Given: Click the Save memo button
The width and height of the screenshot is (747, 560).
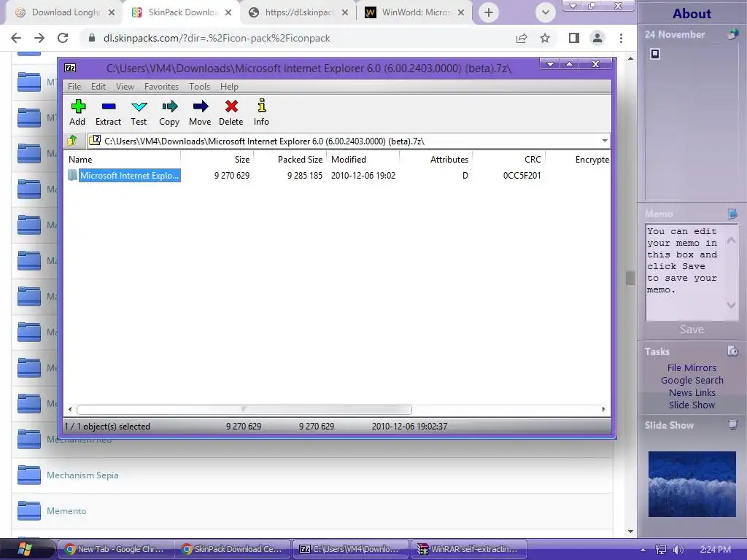Looking at the screenshot, I should 692,330.
